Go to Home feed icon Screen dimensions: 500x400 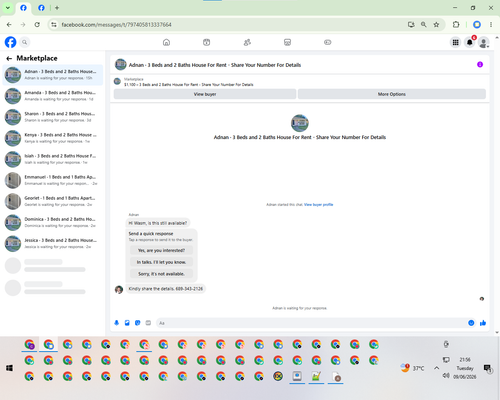166,42
